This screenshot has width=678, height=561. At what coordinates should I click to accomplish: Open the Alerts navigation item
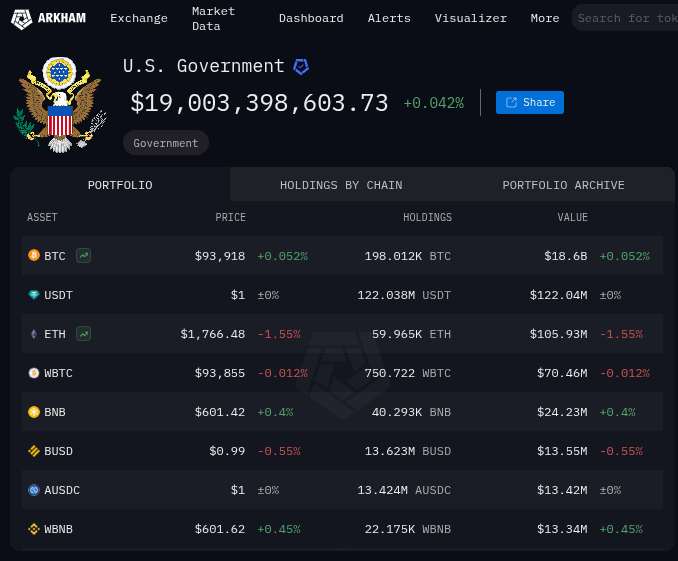pyautogui.click(x=389, y=18)
